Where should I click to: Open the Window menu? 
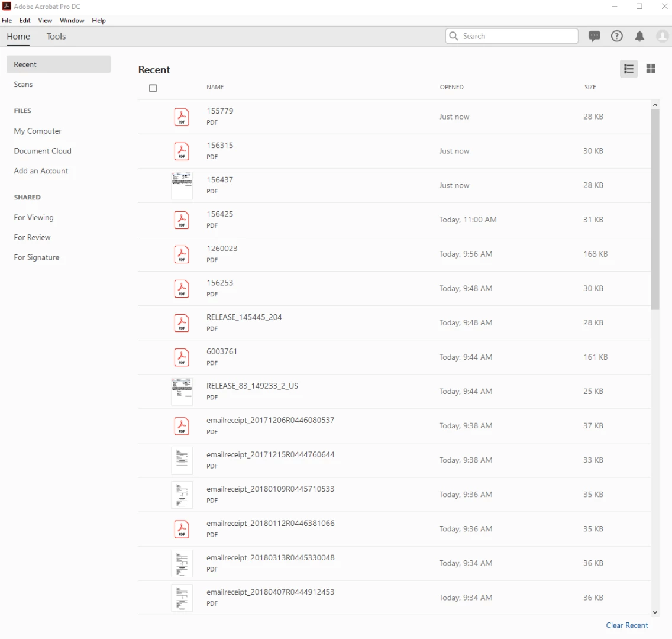coord(72,20)
